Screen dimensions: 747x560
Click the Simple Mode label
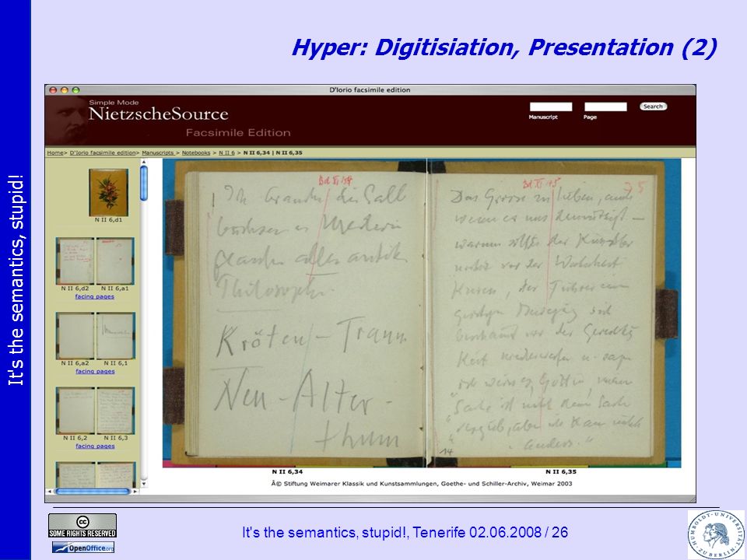pyautogui.click(x=114, y=103)
